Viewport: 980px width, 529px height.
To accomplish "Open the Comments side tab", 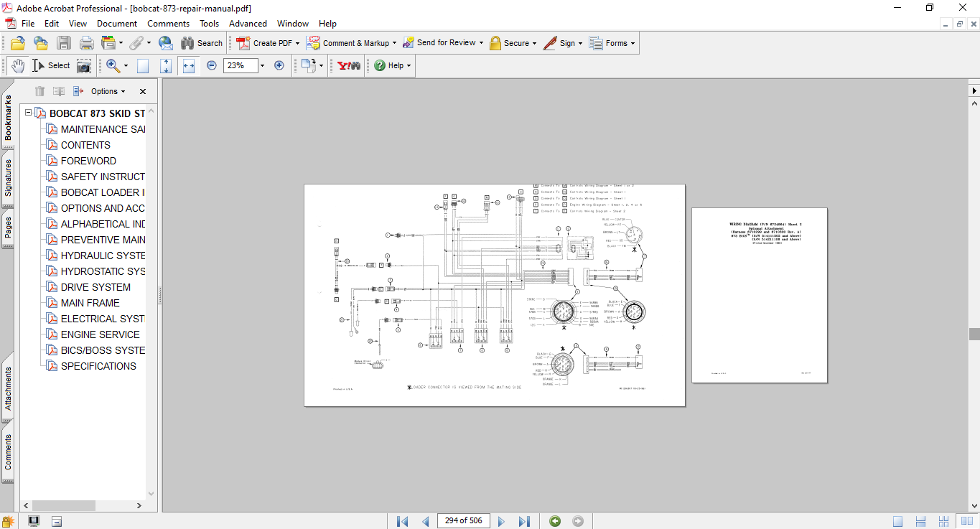I will [9, 451].
